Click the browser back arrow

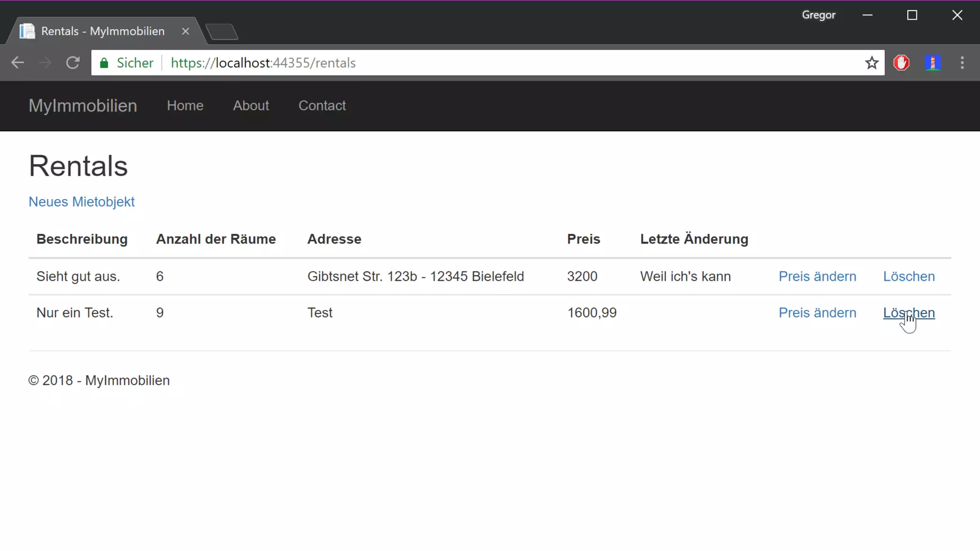click(18, 63)
